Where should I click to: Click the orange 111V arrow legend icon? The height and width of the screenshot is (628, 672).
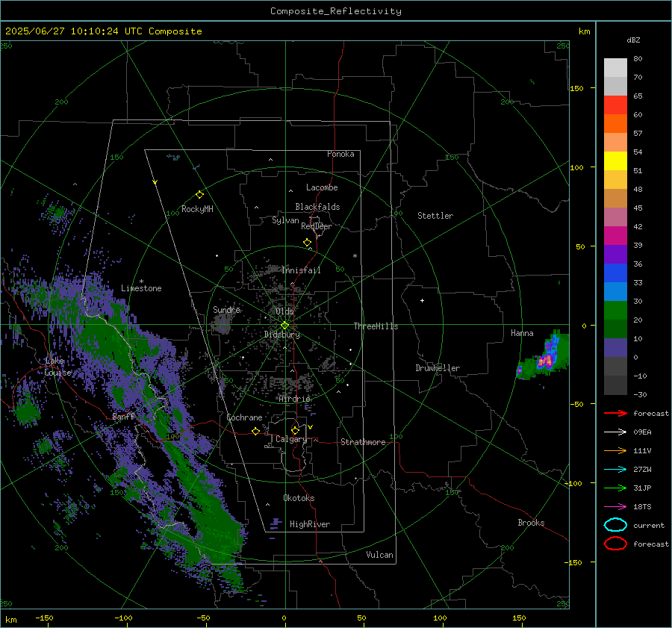coord(615,450)
